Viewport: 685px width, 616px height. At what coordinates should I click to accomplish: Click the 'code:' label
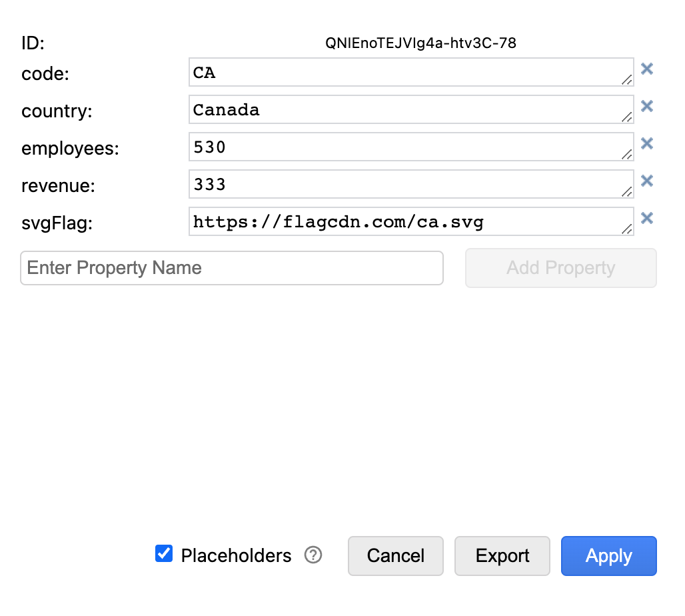[45, 73]
